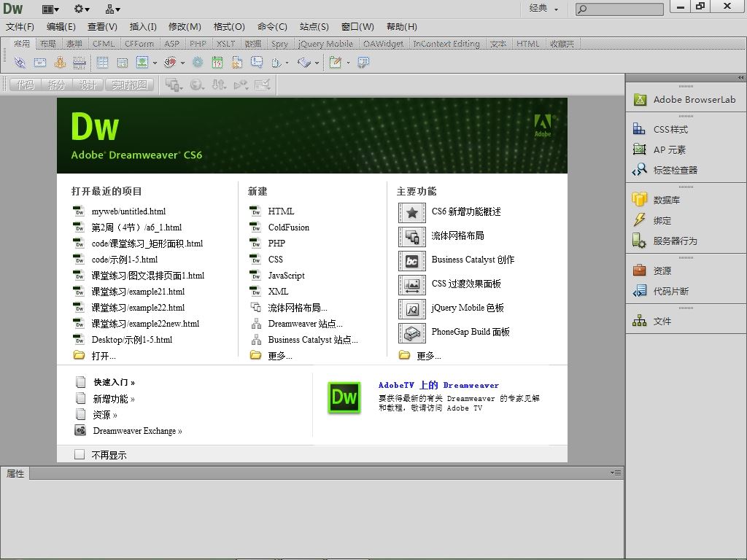Click the Email Link insert icon
747x560 pixels.
tap(40, 63)
